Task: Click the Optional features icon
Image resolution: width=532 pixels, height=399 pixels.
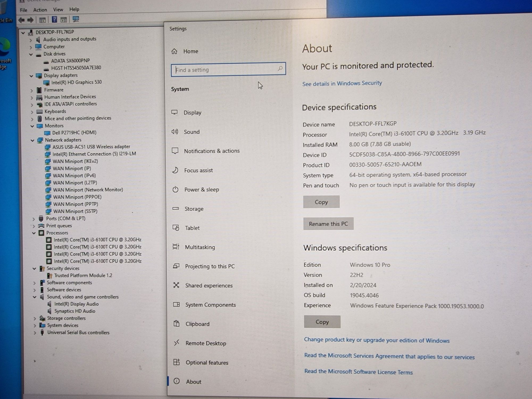Action: point(177,362)
